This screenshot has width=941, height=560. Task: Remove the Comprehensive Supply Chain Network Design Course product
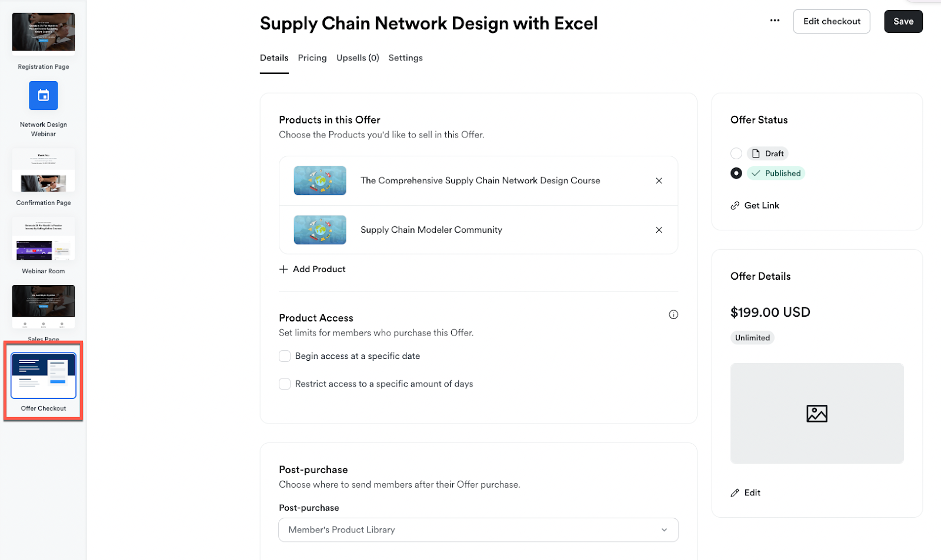coord(659,181)
